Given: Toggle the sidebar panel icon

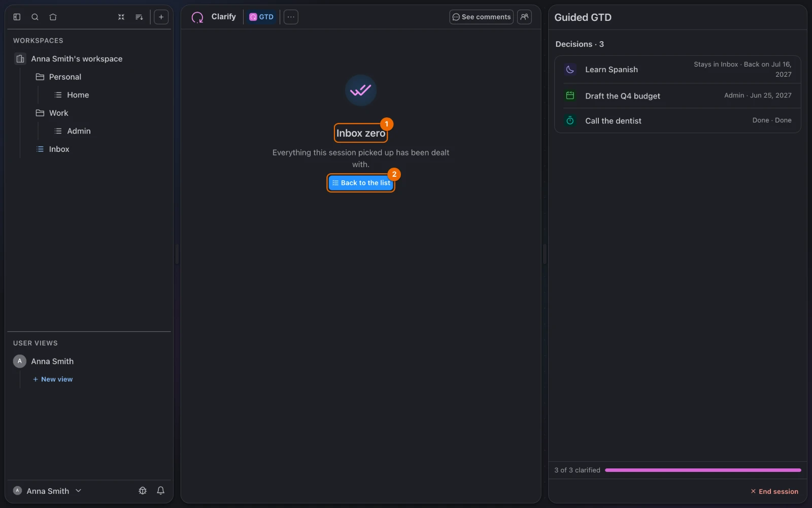Looking at the screenshot, I should click(17, 17).
